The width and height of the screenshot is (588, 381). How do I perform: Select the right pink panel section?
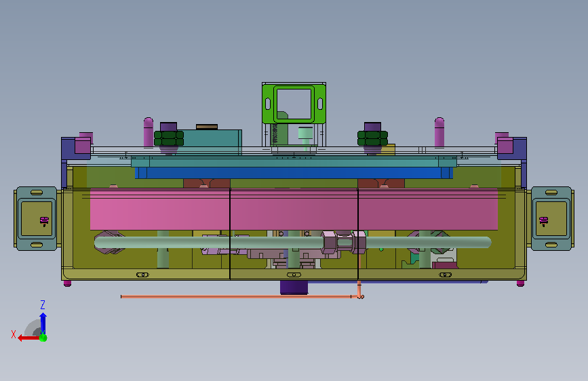point(428,209)
